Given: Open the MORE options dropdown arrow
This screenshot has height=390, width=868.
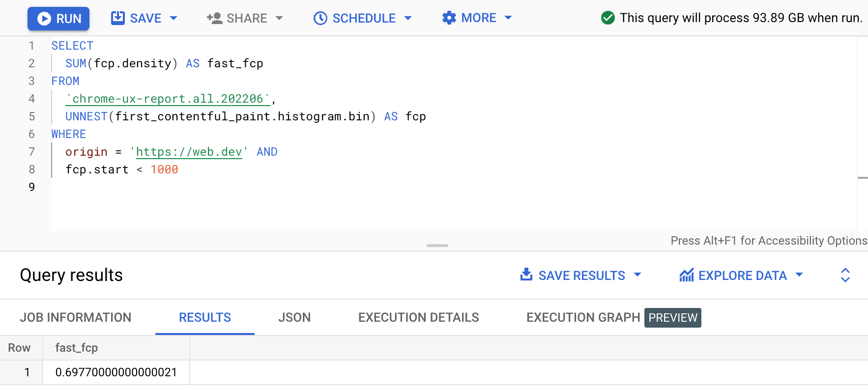Looking at the screenshot, I should click(508, 18).
